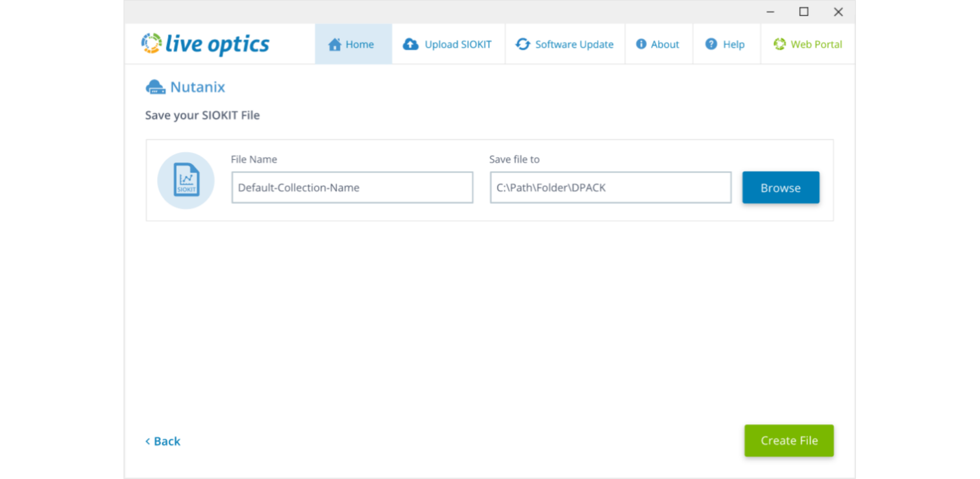Click the Browse button
Image resolution: width=980 pixels, height=479 pixels.
(x=781, y=188)
